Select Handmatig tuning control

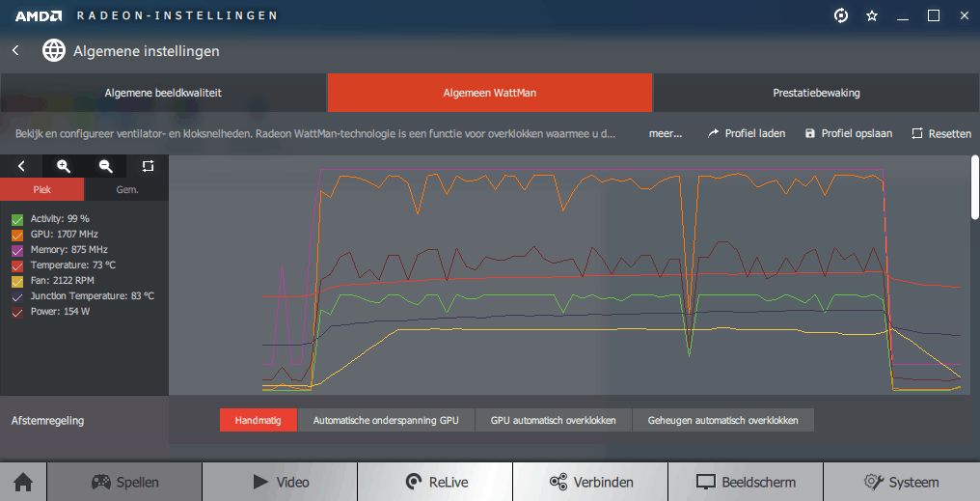point(259,420)
